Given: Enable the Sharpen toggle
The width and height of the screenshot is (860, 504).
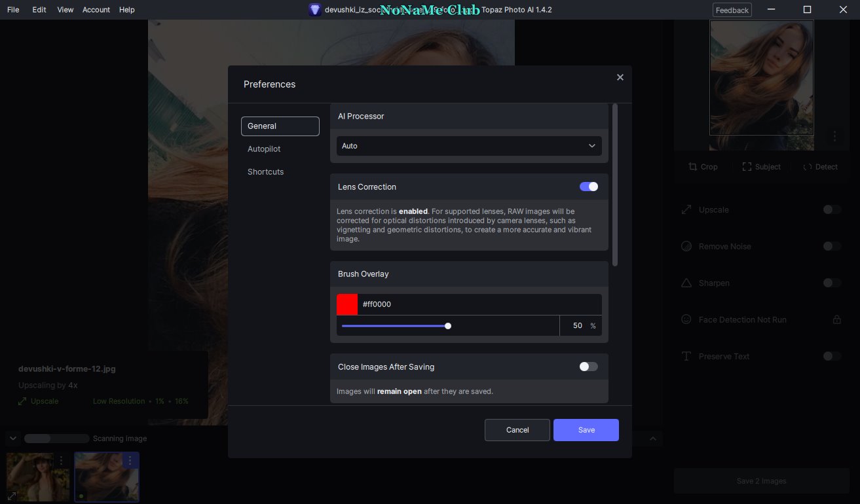Looking at the screenshot, I should tap(832, 283).
